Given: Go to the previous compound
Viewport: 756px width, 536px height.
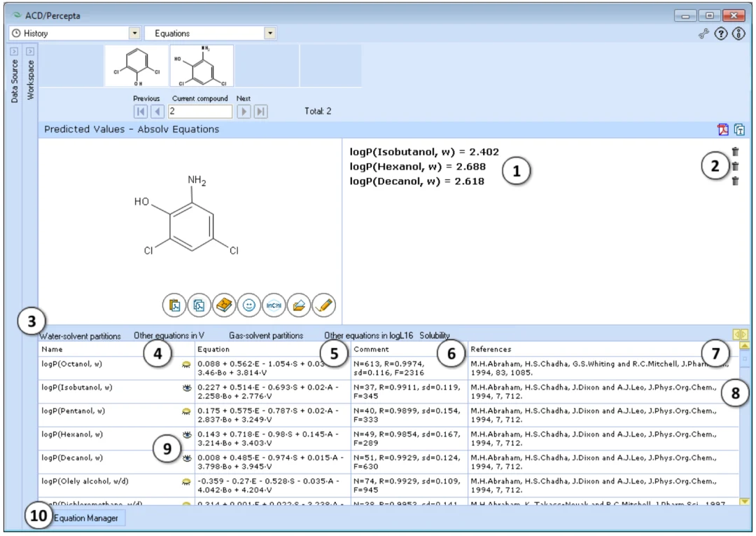Looking at the screenshot, I should pos(157,111).
